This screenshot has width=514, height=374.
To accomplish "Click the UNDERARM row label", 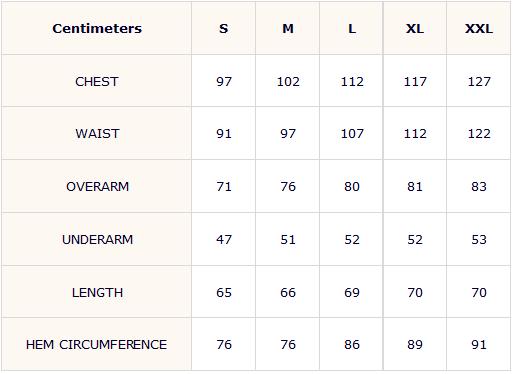I will [x=97, y=239].
